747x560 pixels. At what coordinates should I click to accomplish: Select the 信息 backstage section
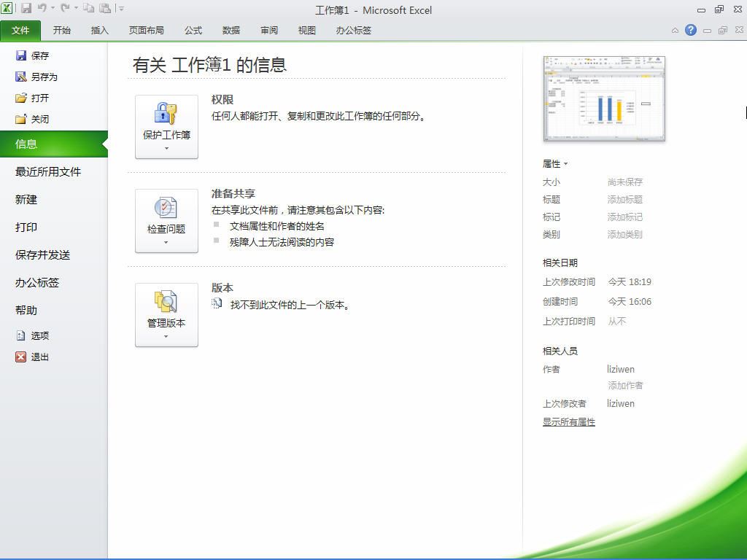[54, 144]
